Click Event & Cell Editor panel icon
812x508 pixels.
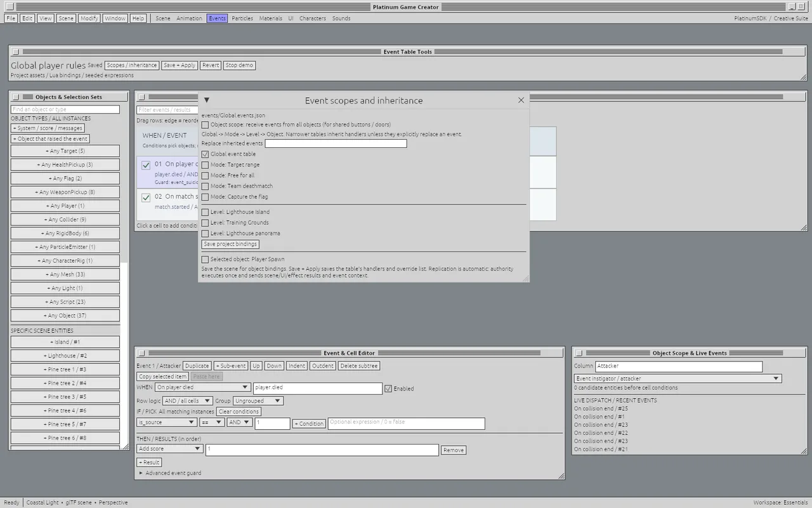142,353
